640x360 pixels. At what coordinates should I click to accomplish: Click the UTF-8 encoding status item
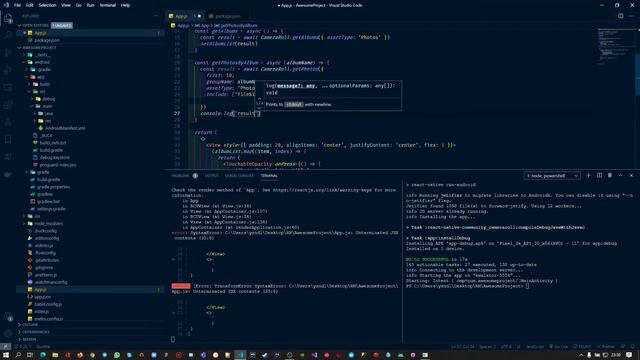[x=506, y=347]
